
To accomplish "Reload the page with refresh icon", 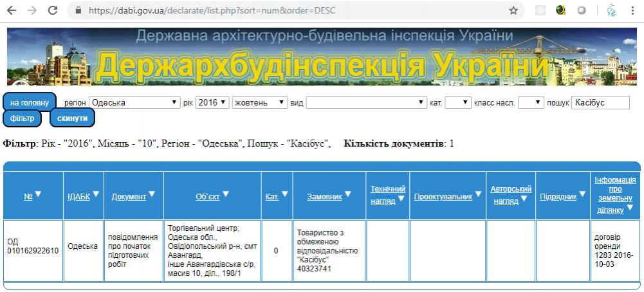I will [53, 11].
